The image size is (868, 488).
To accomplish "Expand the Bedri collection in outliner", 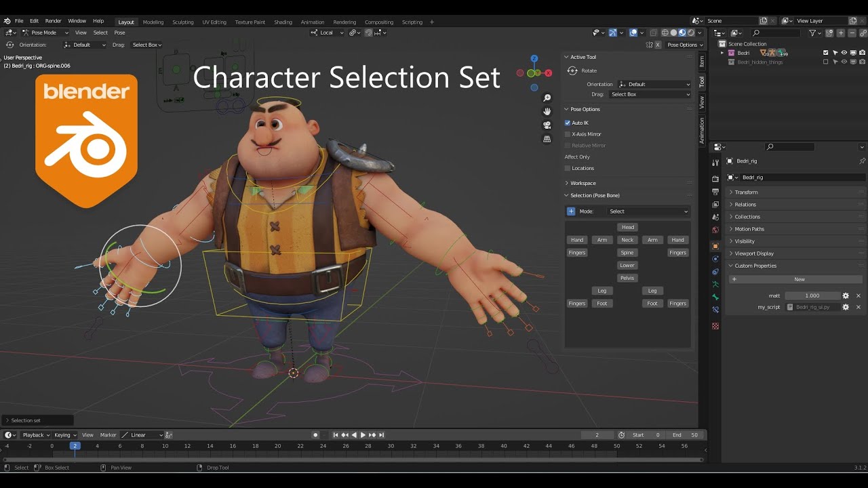I will (723, 53).
